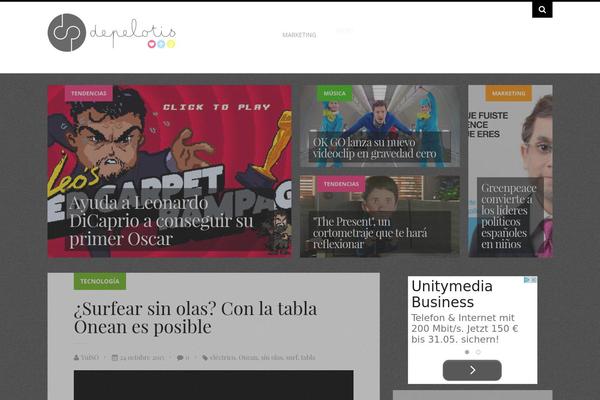Screen dimensions: 600x400
Task: Select the TECNOLOGÍA category tag
Action: coord(100,281)
